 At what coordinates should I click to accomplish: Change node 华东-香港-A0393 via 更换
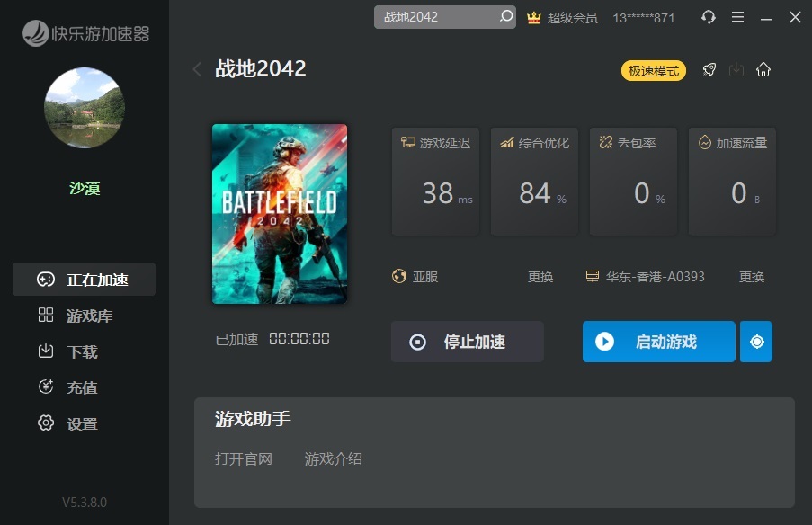pyautogui.click(x=752, y=277)
